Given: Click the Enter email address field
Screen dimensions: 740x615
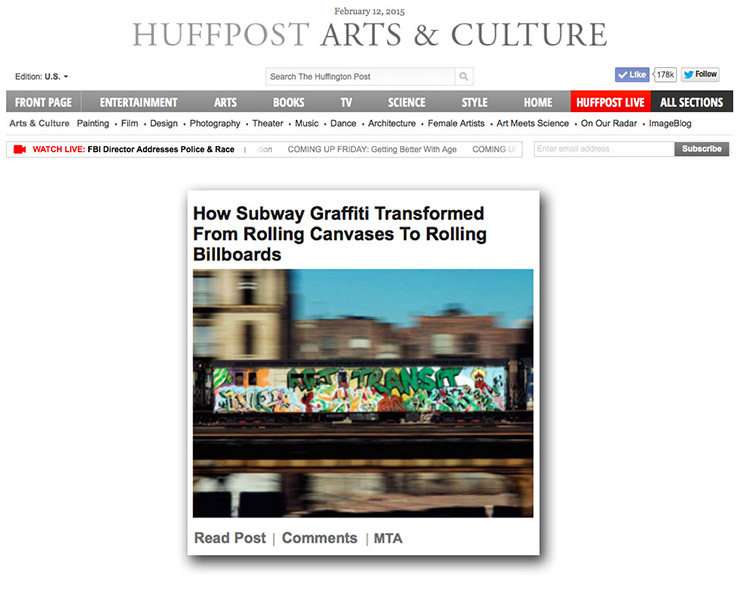Looking at the screenshot, I should click(x=603, y=149).
